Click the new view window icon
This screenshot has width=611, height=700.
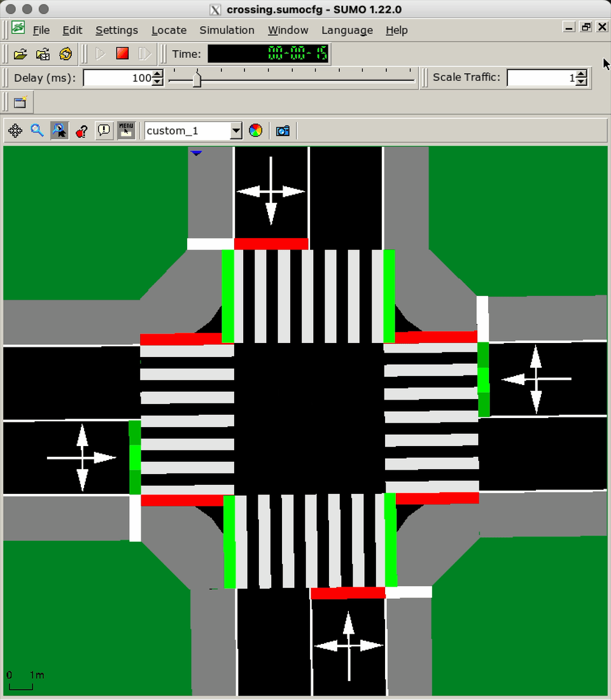coord(20,102)
